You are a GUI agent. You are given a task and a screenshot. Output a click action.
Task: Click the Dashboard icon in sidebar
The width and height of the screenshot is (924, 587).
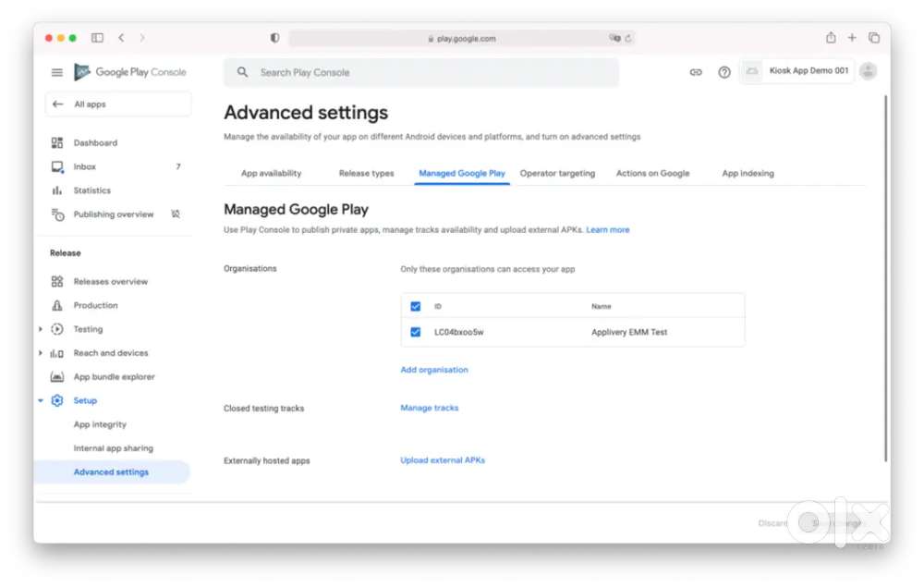[x=57, y=143]
